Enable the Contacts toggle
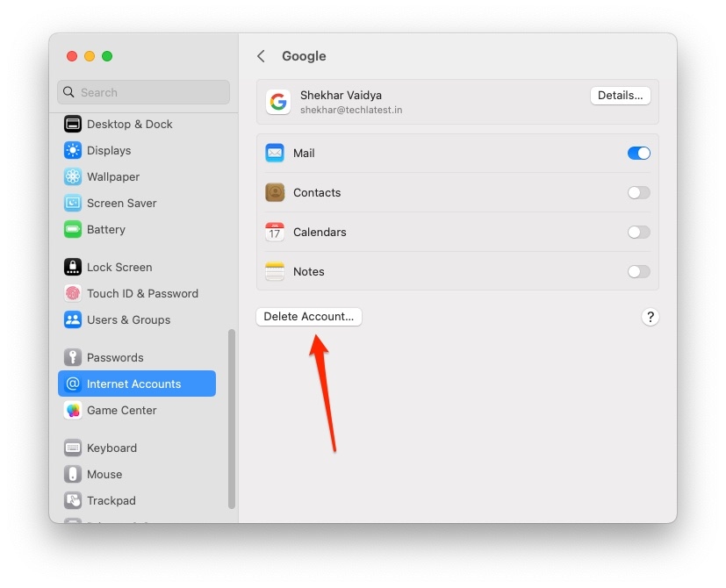The height and width of the screenshot is (588, 726). pyautogui.click(x=639, y=192)
